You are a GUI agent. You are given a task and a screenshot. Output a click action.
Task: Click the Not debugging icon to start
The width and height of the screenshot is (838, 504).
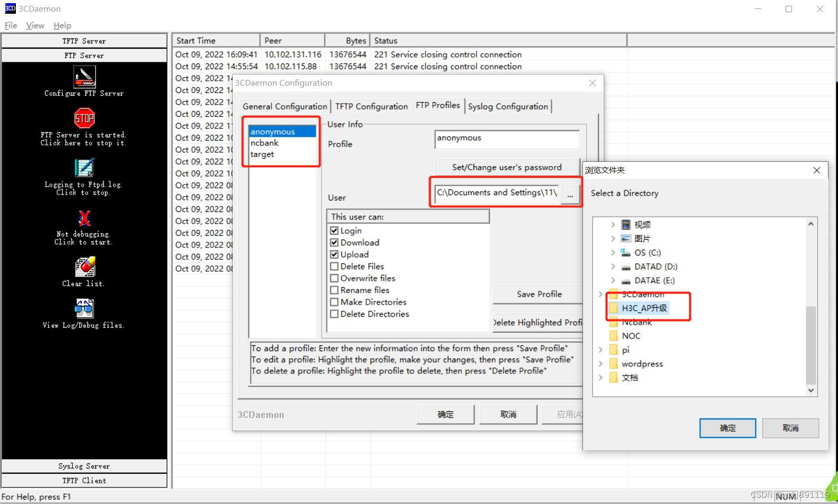tap(84, 218)
